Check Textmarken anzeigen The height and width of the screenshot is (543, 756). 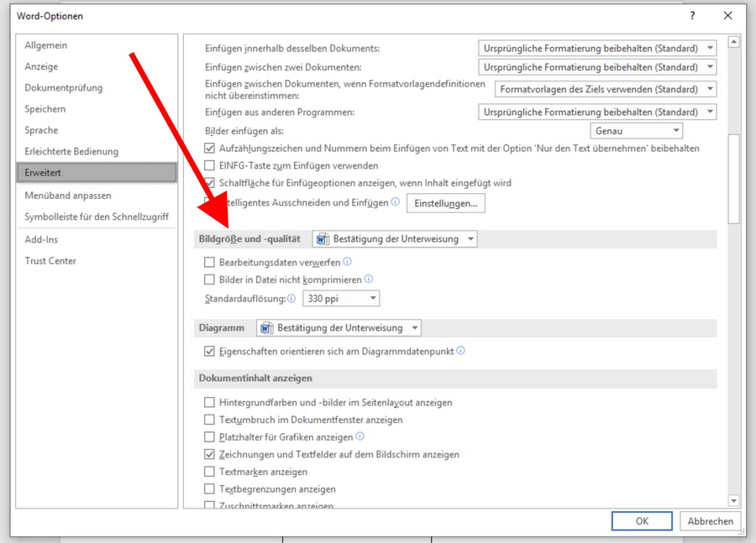tap(209, 472)
